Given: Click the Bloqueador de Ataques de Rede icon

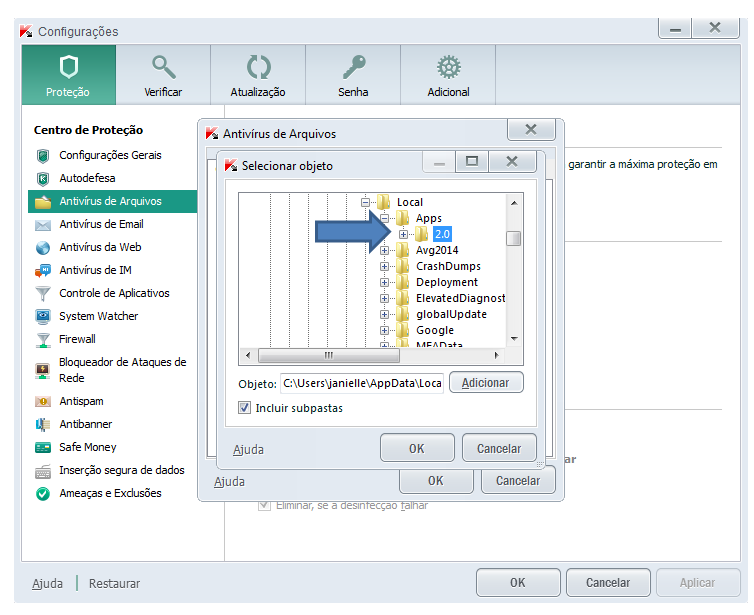Looking at the screenshot, I should (43, 370).
